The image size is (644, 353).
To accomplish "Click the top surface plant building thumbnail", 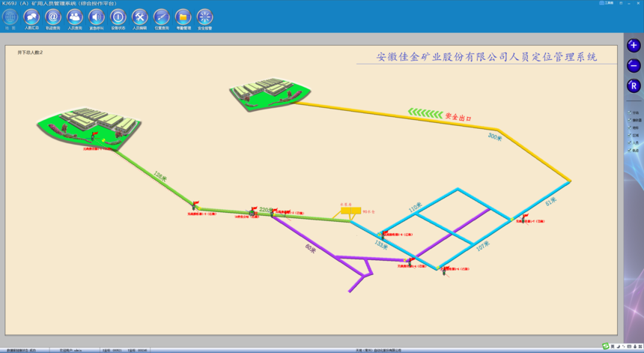I will click(x=270, y=94).
